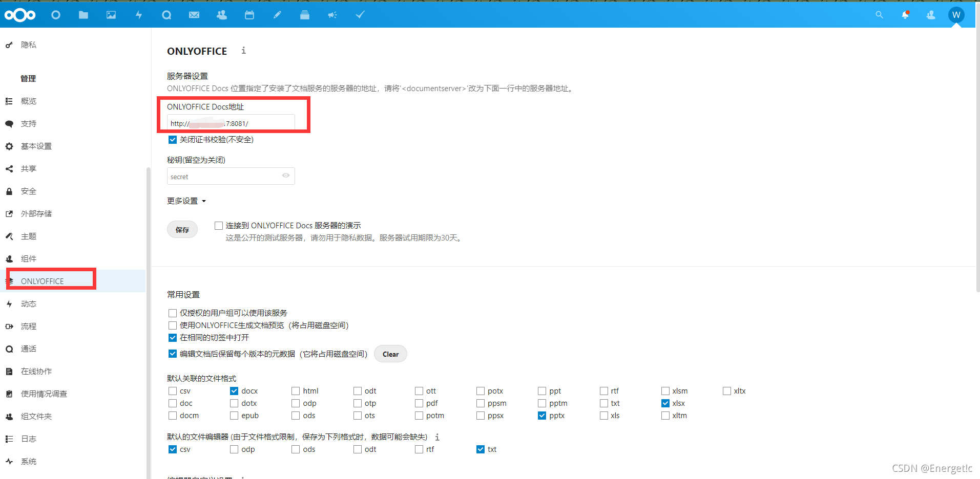Viewport: 980px width, 479px height.
Task: Click the secret key input field
Action: 231,176
